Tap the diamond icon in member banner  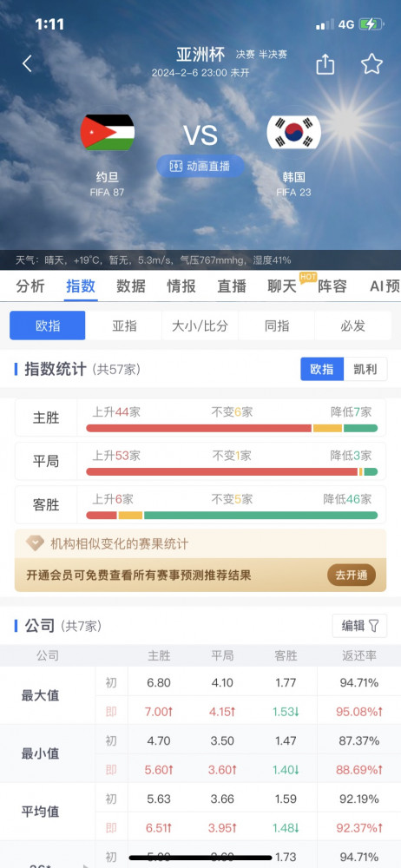pyautogui.click(x=35, y=543)
